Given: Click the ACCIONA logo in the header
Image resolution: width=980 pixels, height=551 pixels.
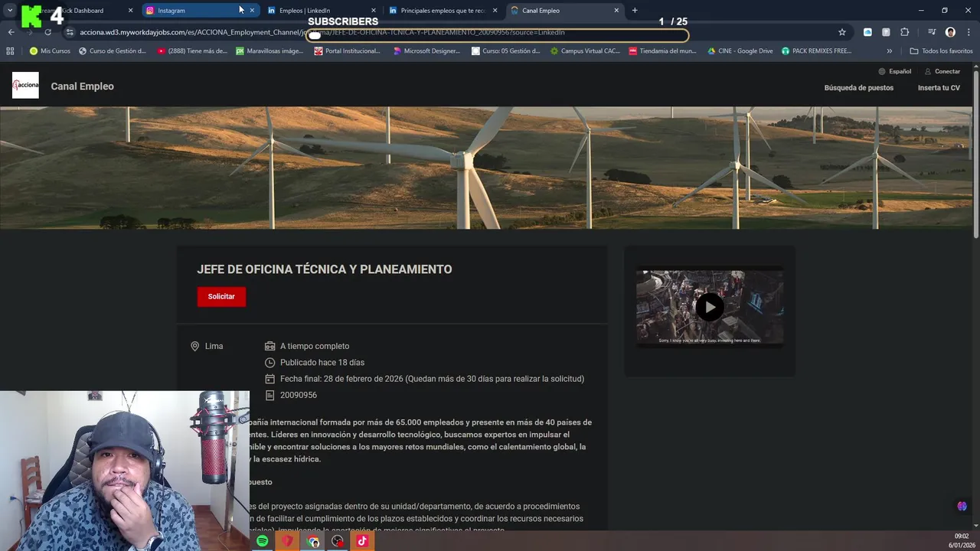Looking at the screenshot, I should tap(25, 86).
